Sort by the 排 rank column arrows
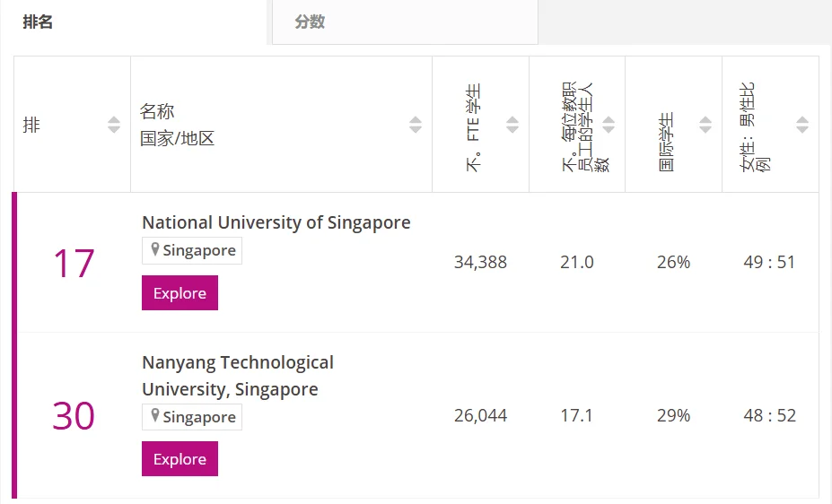Image resolution: width=832 pixels, height=504 pixels. (x=114, y=125)
